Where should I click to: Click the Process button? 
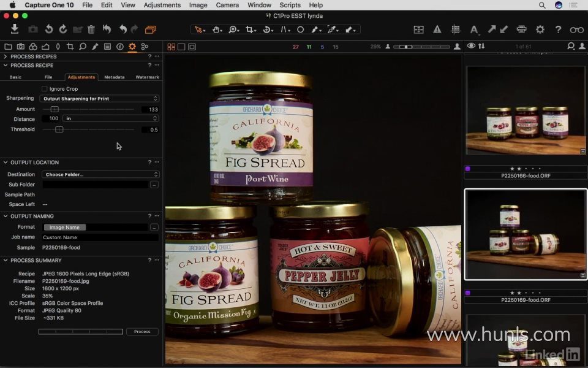point(142,332)
